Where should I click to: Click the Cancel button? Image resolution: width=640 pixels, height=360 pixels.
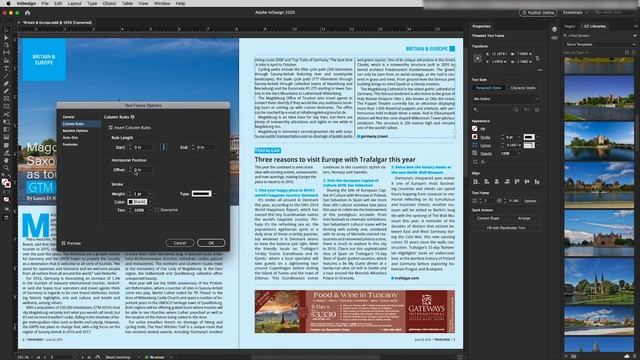pos(180,243)
